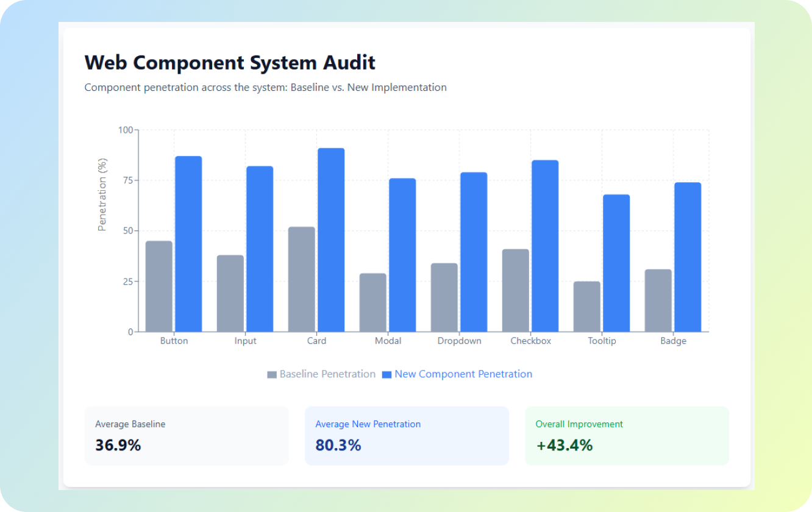The height and width of the screenshot is (512, 812).
Task: Pick the blue new-penetration bar for Badge
Action: pos(688,257)
